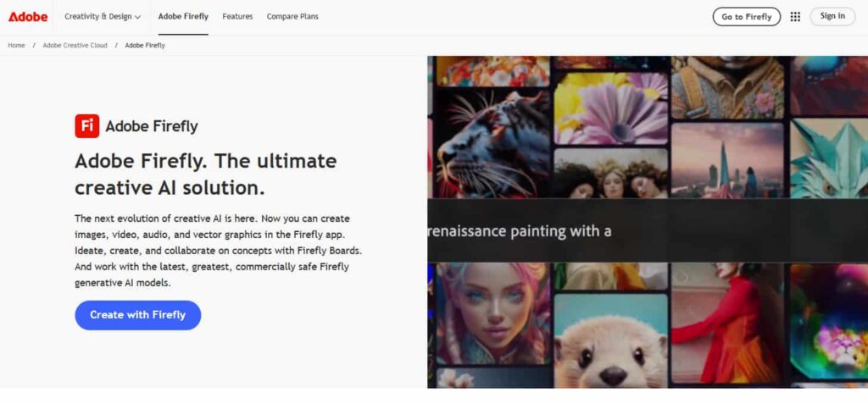The width and height of the screenshot is (868, 404).
Task: Click the pink-haired woman thumbnail
Action: point(493,313)
